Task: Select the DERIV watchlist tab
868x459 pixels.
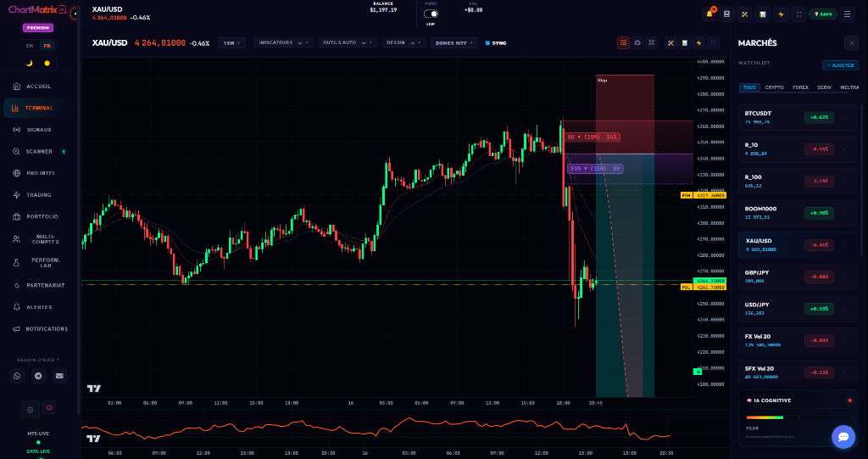Action: [824, 87]
